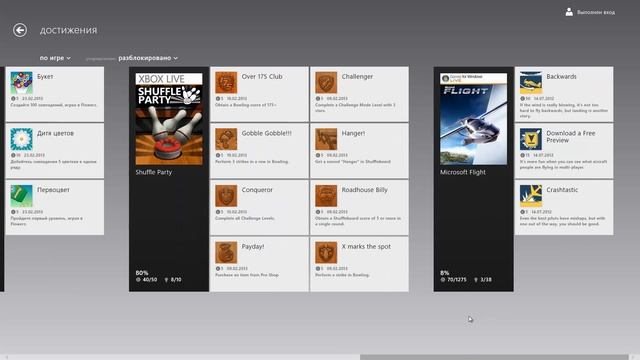Click the Gobble Gobble!!! achievement icon
The width and height of the screenshot is (640, 360).
(x=226, y=140)
